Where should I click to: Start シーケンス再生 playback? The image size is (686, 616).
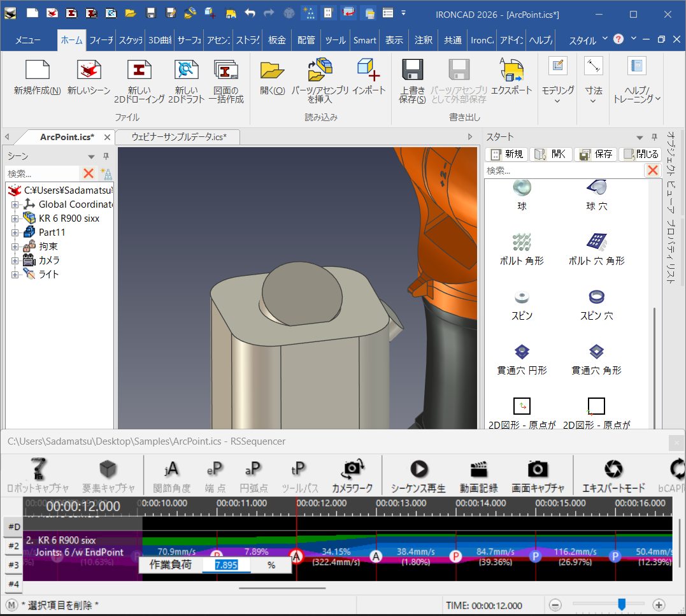pos(418,475)
